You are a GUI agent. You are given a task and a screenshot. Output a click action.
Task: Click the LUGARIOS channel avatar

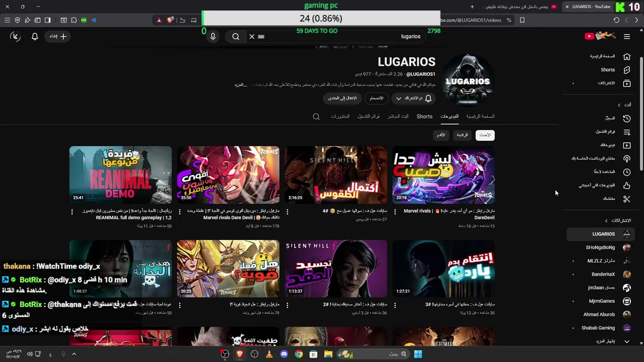click(x=467, y=80)
